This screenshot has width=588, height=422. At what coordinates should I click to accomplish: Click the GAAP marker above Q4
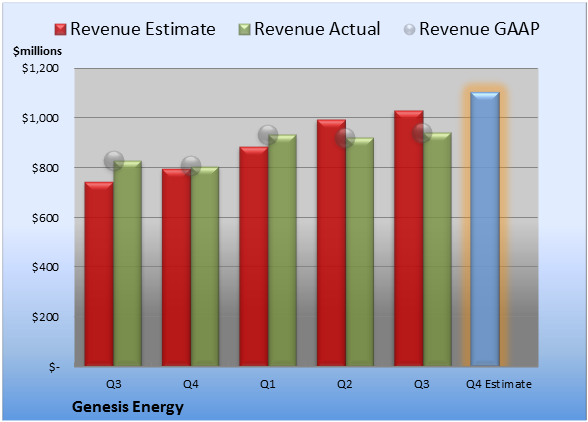191,165
